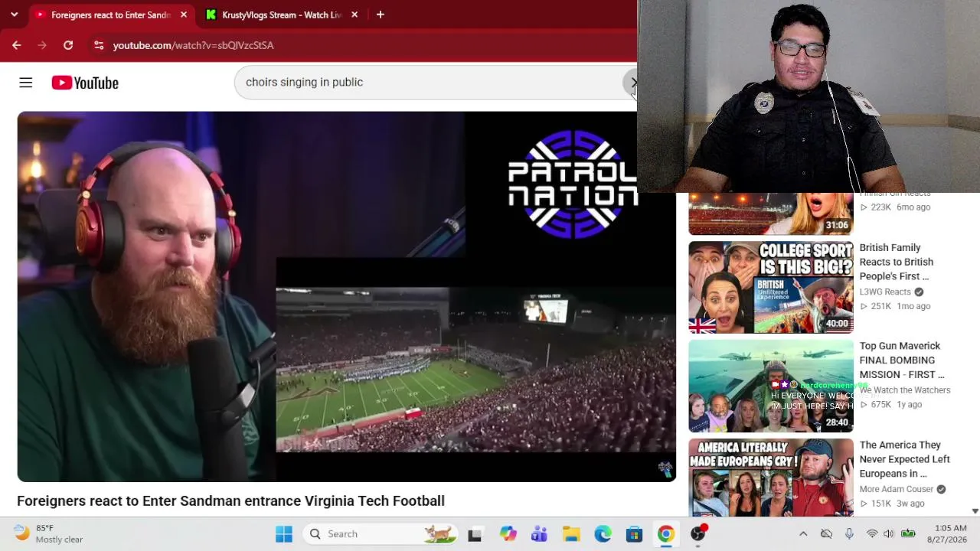View site information for youtube.com
980x551 pixels.
99,45
